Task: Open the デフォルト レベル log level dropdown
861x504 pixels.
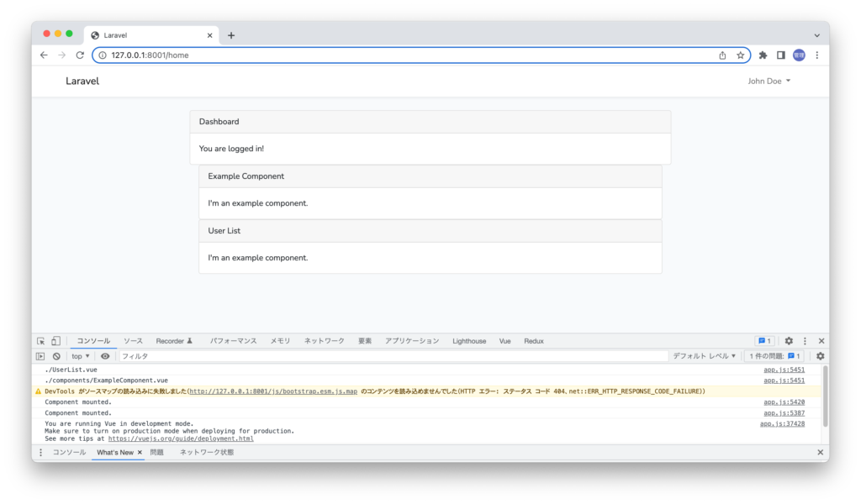Action: [703, 355]
